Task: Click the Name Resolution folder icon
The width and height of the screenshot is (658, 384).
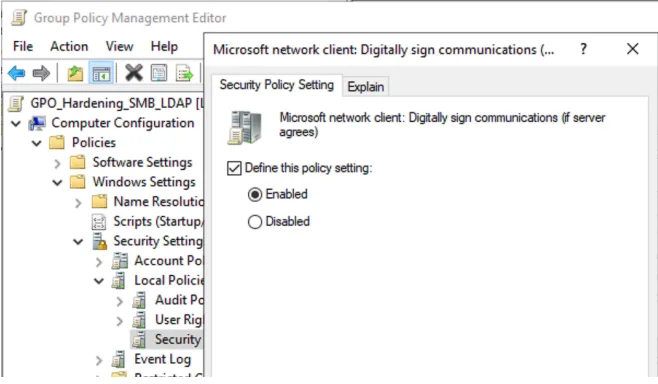Action: (99, 202)
